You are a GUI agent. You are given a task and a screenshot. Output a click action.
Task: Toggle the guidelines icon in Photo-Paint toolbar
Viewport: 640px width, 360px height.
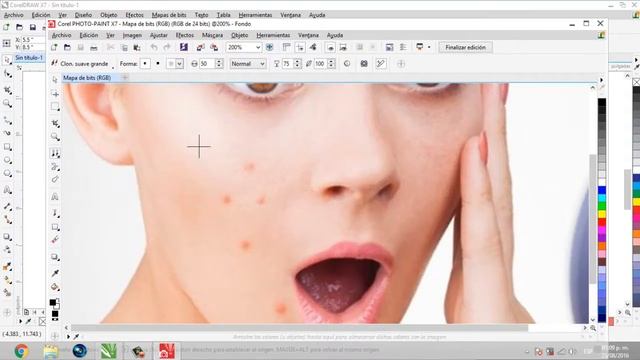[x=300, y=47]
